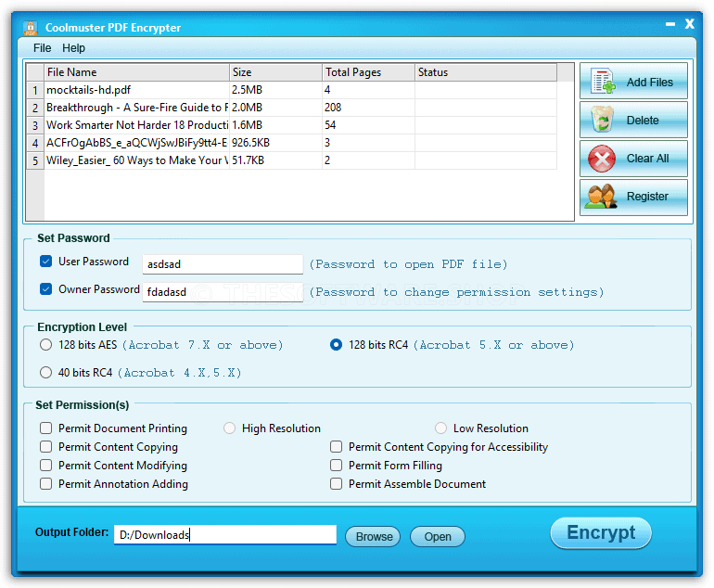Select 128 bits AES encryption

(45, 345)
